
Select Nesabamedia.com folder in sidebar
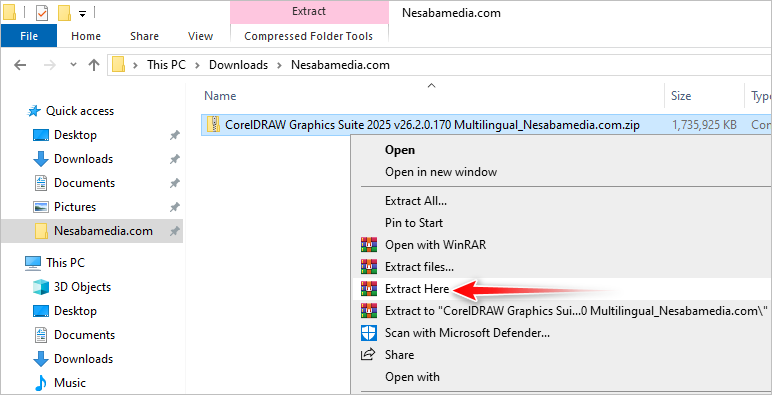(x=92, y=231)
